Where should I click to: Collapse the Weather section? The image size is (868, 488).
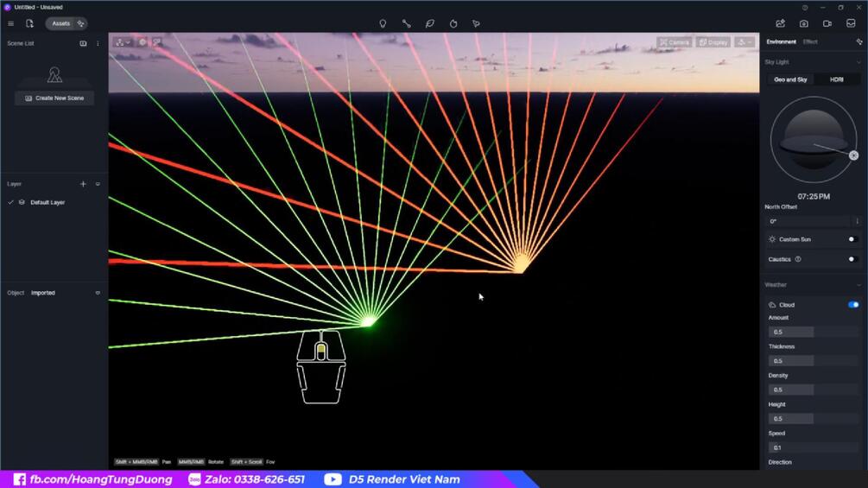pos(858,285)
